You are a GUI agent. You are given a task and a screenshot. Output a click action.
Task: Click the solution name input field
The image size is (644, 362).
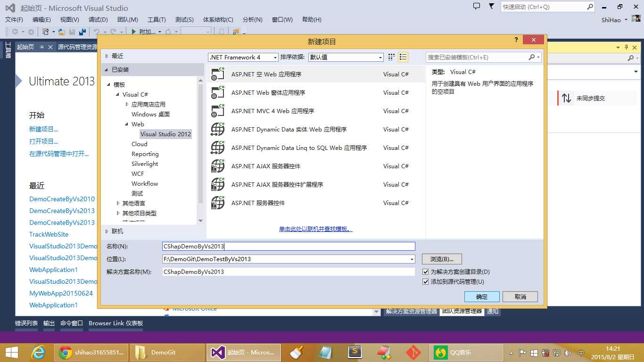tap(289, 272)
